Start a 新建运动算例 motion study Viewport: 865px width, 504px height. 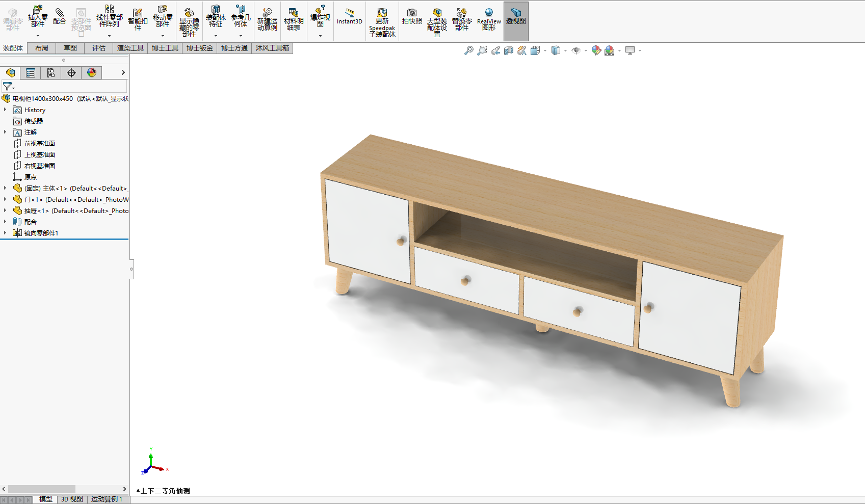(267, 19)
